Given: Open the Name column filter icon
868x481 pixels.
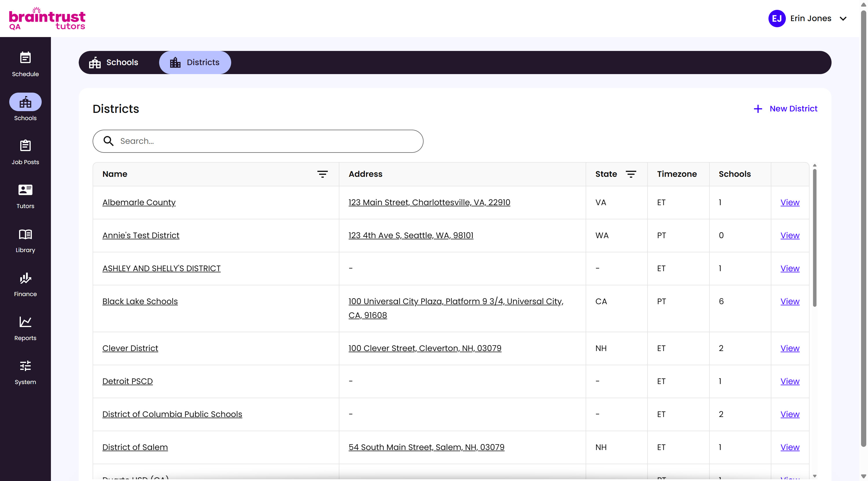Looking at the screenshot, I should [323, 174].
